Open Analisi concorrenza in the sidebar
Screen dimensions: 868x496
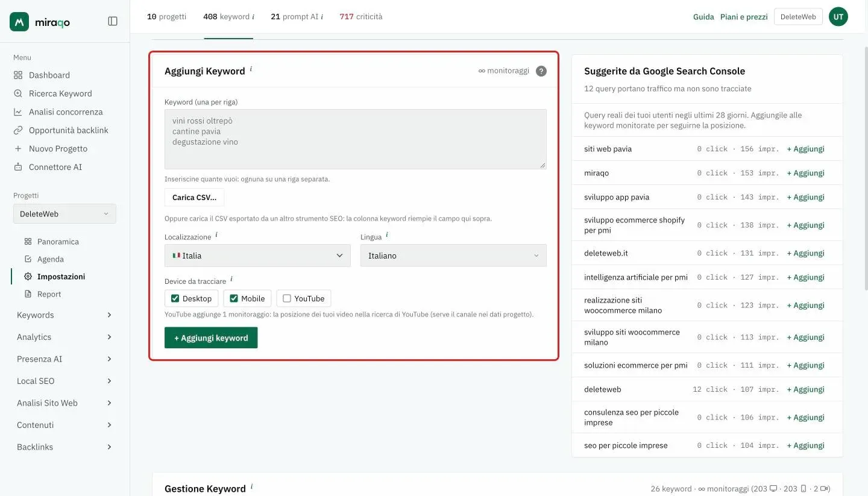tap(58, 111)
